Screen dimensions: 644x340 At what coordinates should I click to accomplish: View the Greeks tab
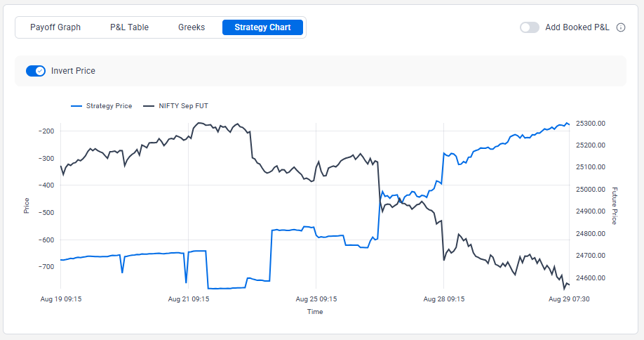click(x=192, y=27)
